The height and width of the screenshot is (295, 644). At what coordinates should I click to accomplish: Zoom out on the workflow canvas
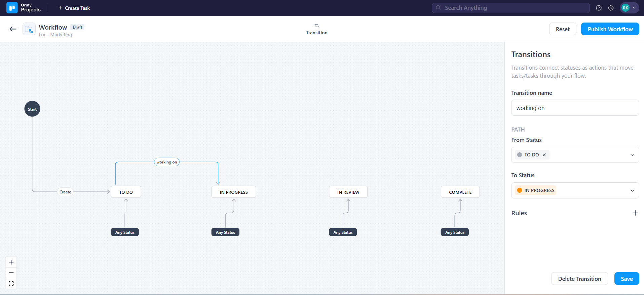[11, 273]
